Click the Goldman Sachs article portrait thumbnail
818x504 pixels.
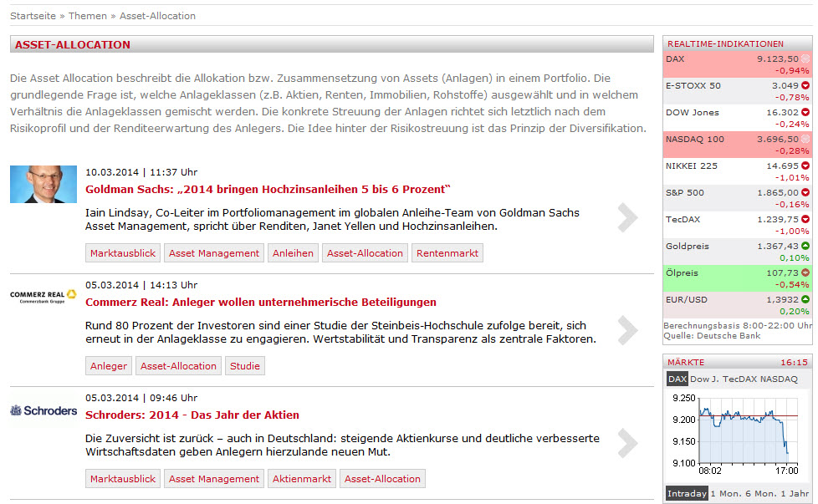(43, 184)
